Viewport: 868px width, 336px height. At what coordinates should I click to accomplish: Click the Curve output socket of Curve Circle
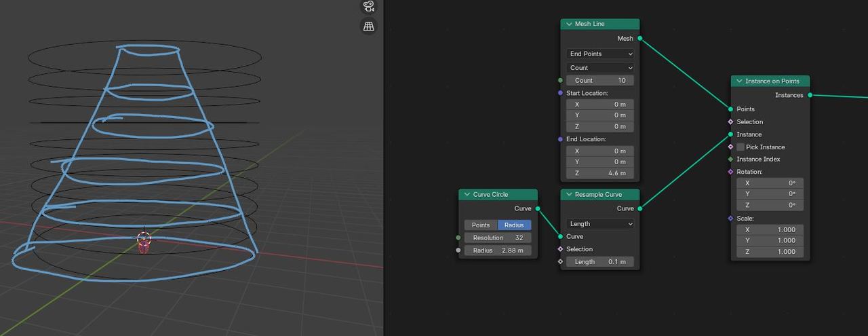[538, 208]
